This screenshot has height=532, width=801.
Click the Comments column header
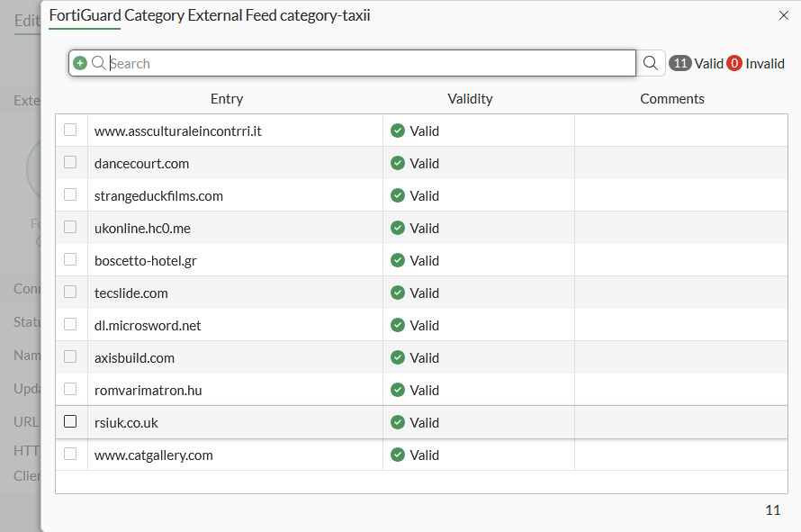click(x=672, y=99)
